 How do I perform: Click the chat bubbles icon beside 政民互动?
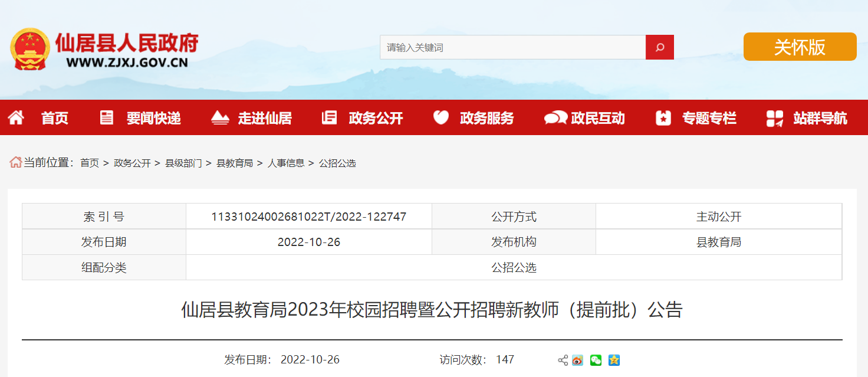pyautogui.click(x=555, y=118)
